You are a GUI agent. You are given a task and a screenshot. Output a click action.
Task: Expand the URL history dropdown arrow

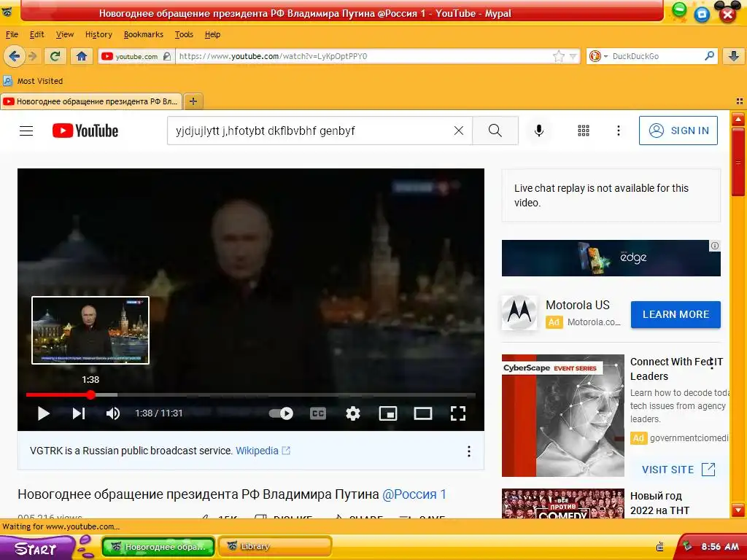[573, 57]
